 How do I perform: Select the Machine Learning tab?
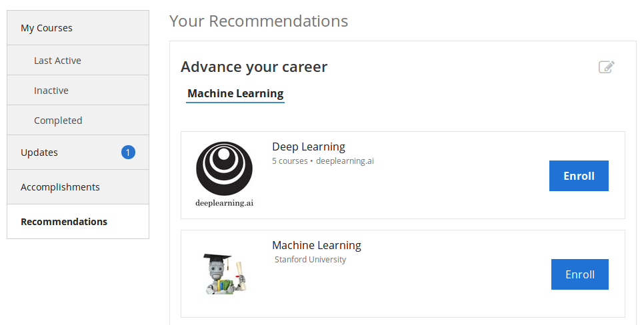pos(235,93)
